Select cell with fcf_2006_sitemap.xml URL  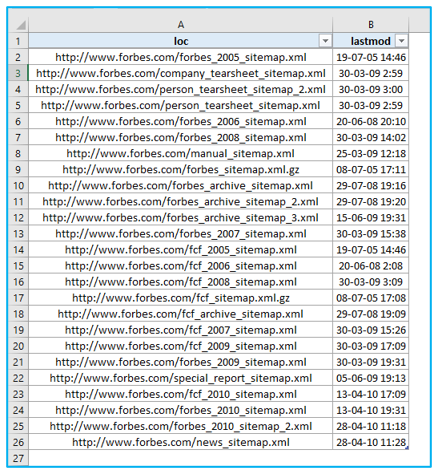click(181, 266)
